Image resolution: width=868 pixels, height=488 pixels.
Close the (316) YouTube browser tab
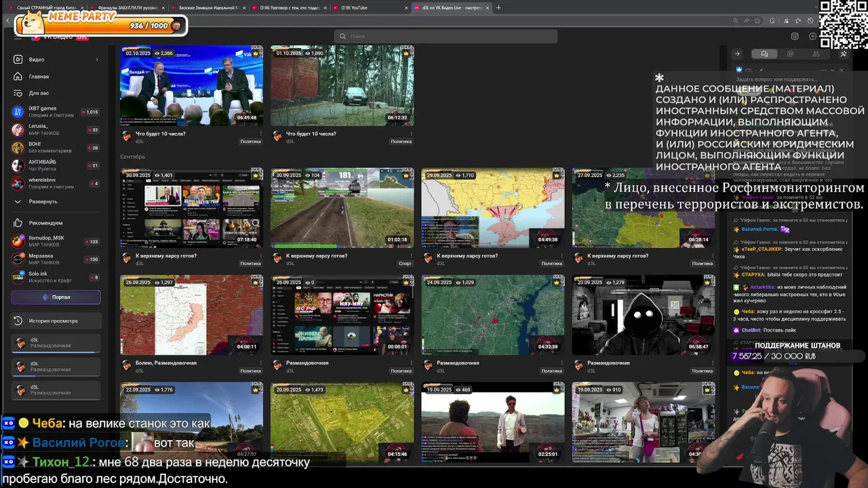coord(406,8)
